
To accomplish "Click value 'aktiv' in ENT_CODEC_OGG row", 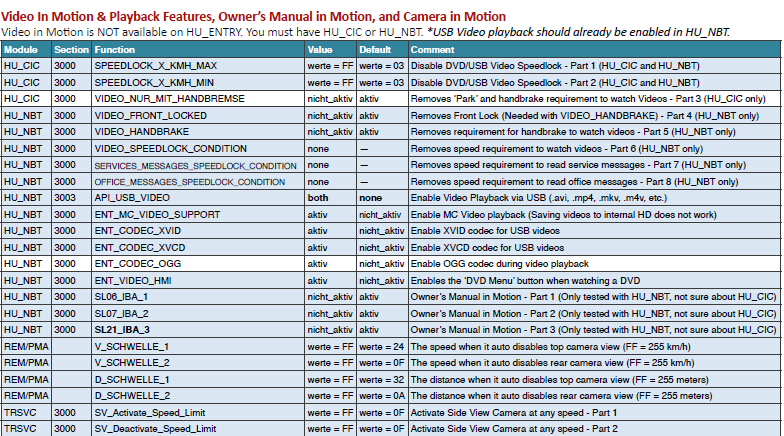I will tap(318, 264).
